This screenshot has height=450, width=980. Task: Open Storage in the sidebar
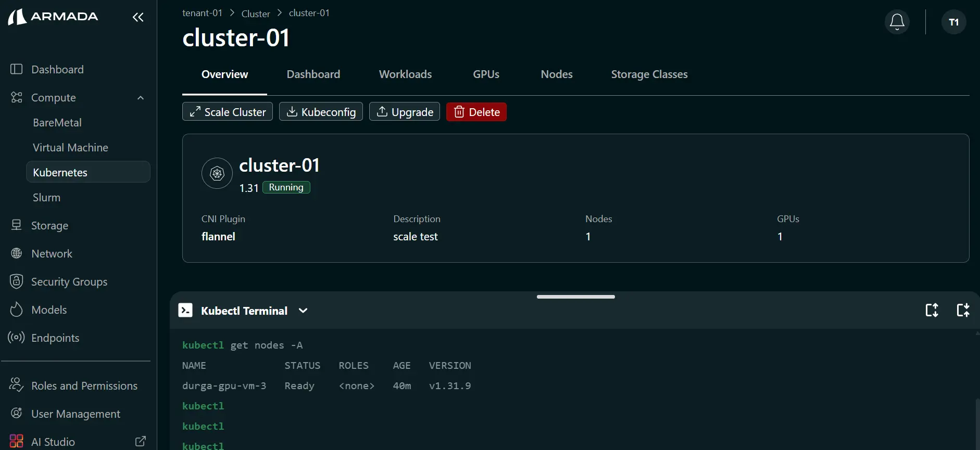coord(49,225)
